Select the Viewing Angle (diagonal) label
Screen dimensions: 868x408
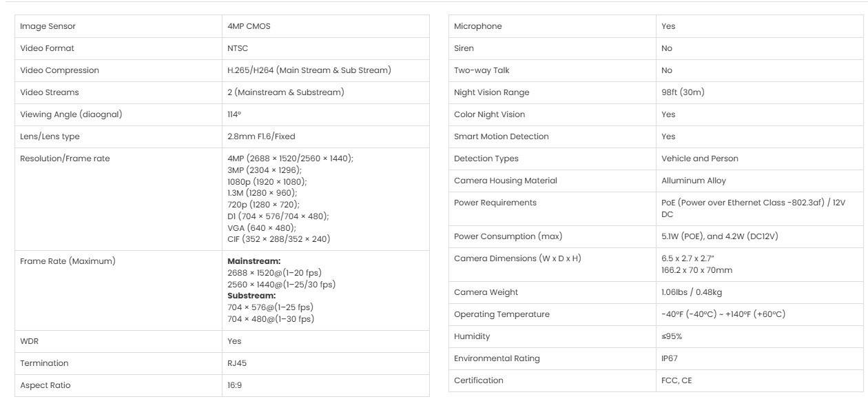point(71,114)
